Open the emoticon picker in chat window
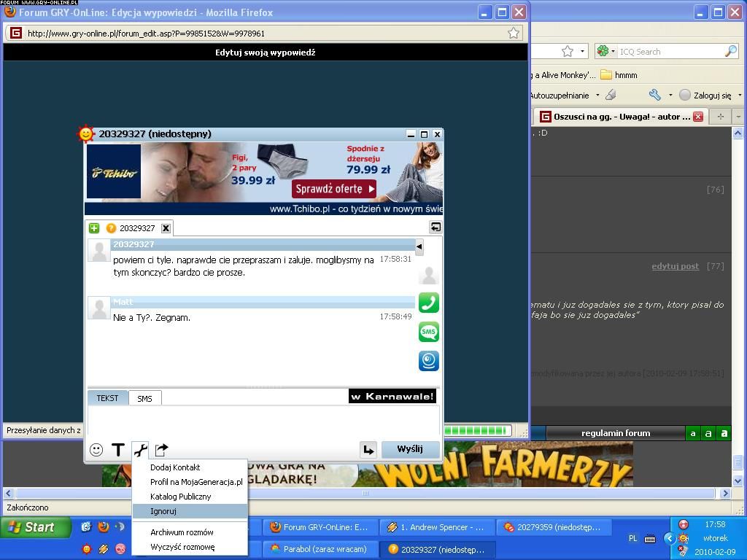The image size is (747, 560). pyautogui.click(x=96, y=449)
